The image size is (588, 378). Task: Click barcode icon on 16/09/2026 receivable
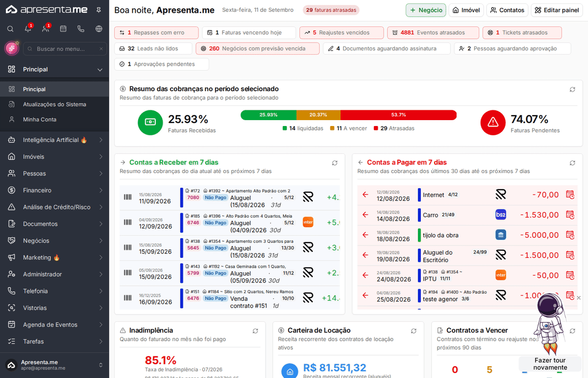[x=127, y=298]
